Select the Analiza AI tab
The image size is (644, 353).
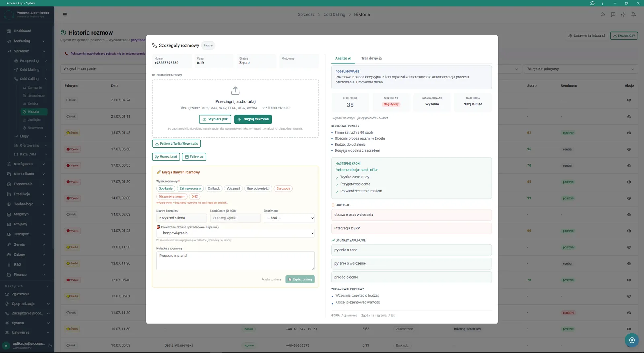coord(343,58)
